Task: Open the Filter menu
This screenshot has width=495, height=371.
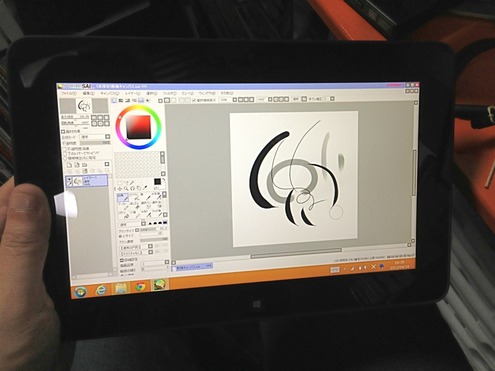Action: pyautogui.click(x=169, y=93)
